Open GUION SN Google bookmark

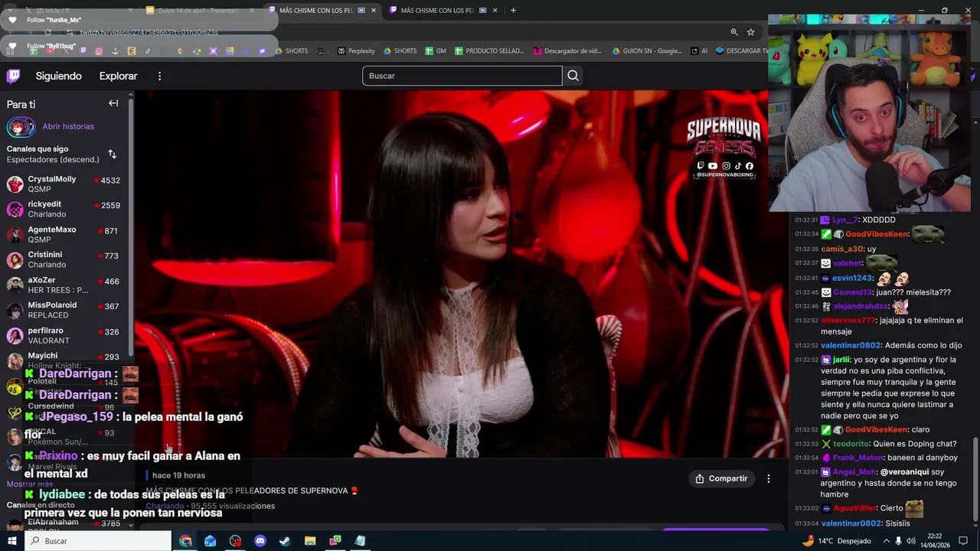pyautogui.click(x=647, y=51)
